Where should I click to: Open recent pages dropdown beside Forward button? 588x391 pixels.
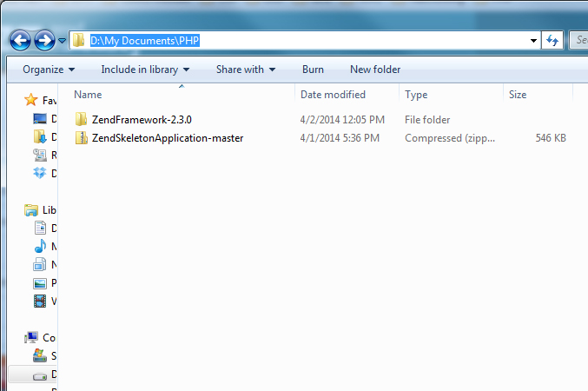click(x=63, y=40)
